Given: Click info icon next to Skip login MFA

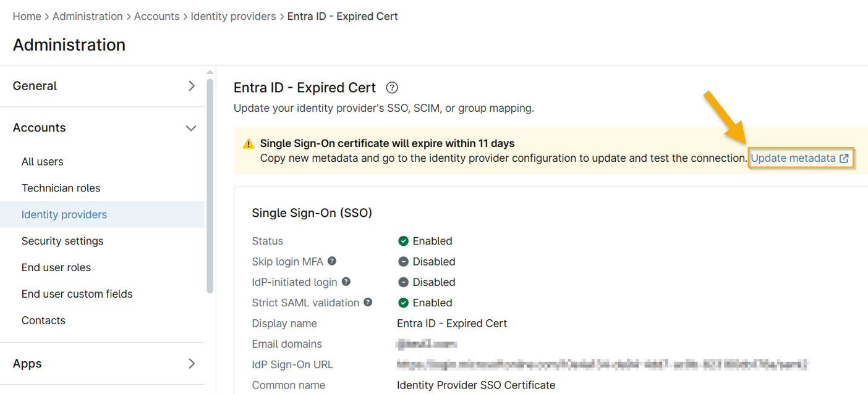Looking at the screenshot, I should (332, 261).
